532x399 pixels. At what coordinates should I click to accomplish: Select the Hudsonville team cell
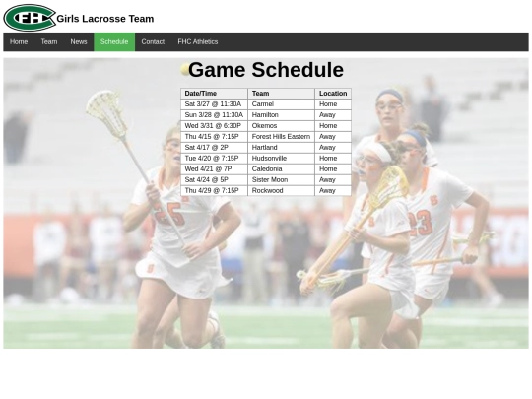(281, 159)
